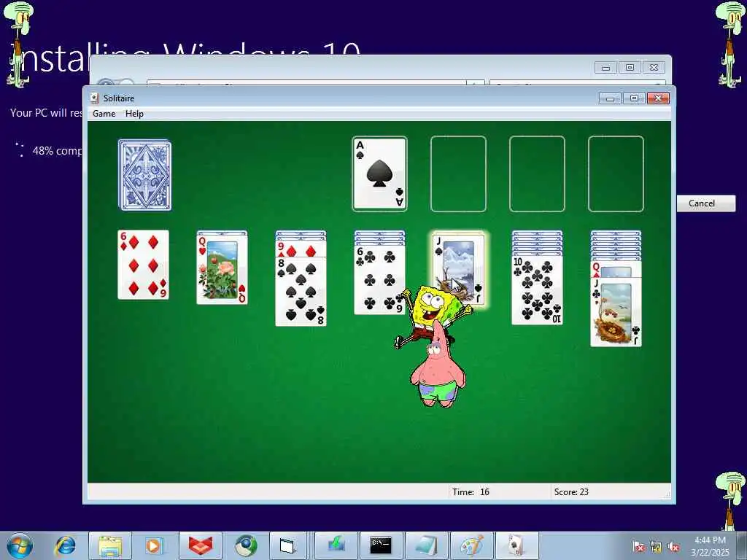The image size is (747, 560).
Task: Minimize the Solitaire window
Action: point(610,98)
